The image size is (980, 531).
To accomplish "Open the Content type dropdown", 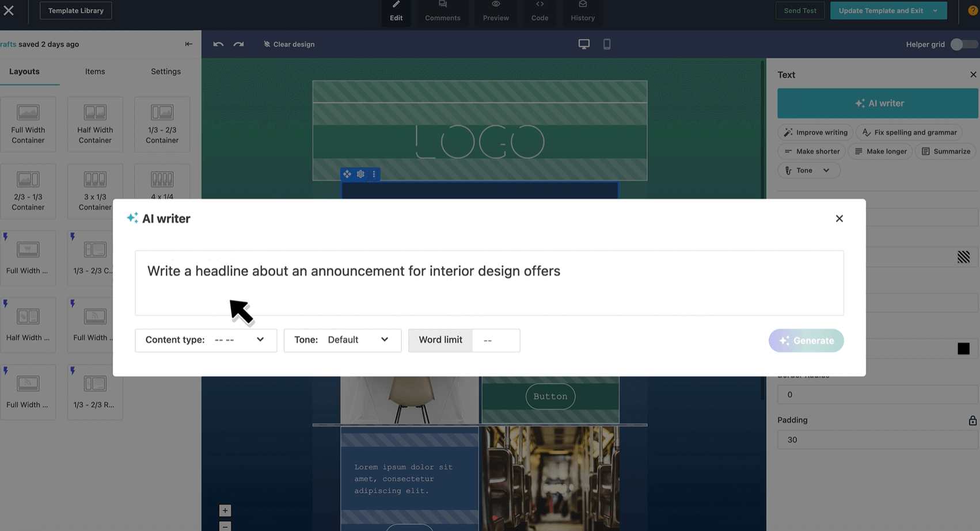I will [206, 340].
